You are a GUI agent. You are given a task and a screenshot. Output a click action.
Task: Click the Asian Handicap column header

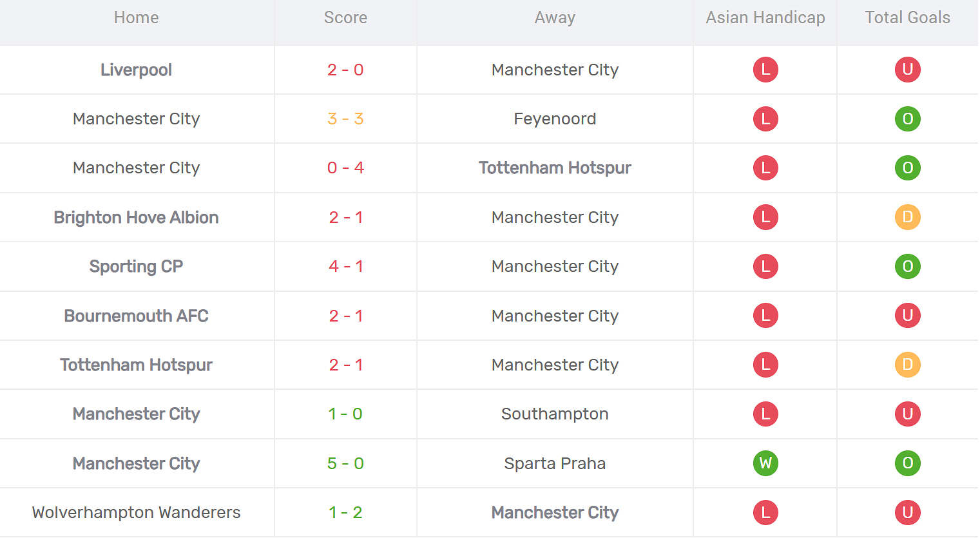tap(765, 17)
